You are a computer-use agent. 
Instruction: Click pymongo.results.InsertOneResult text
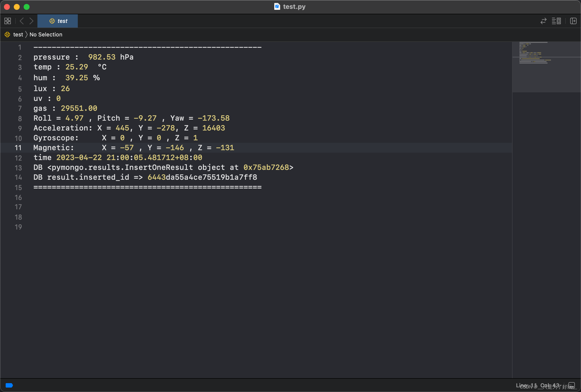pyautogui.click(x=122, y=167)
